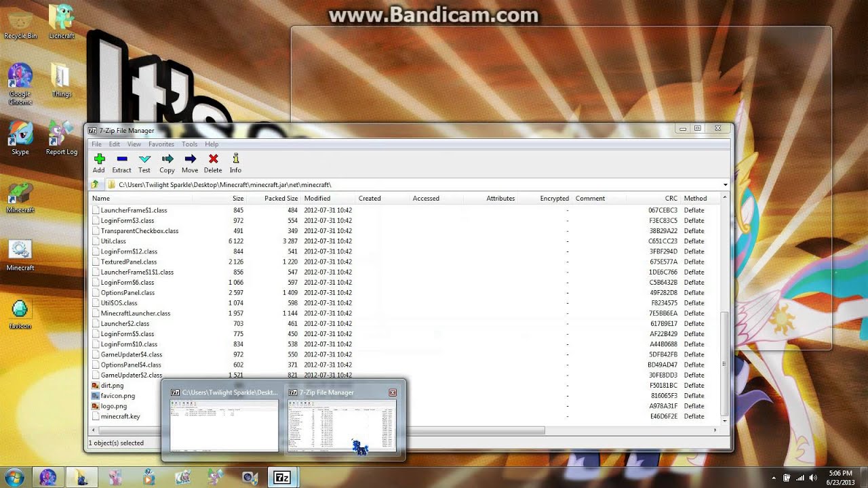The image size is (868, 488).
Task: Delete the selected archive entry
Action: (x=212, y=161)
